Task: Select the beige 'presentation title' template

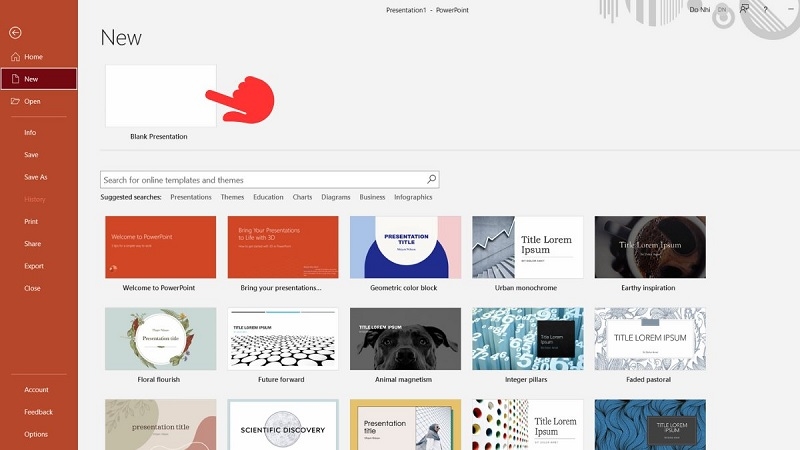Action: click(x=161, y=424)
